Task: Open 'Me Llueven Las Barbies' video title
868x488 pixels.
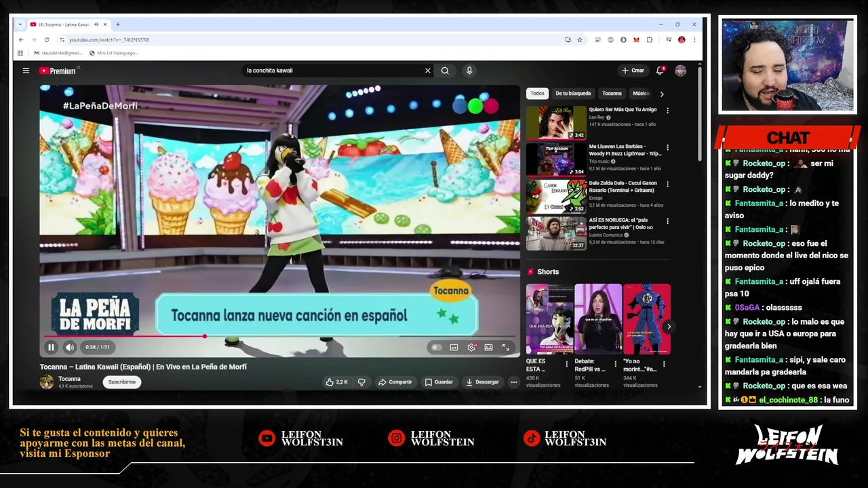Action: point(625,150)
